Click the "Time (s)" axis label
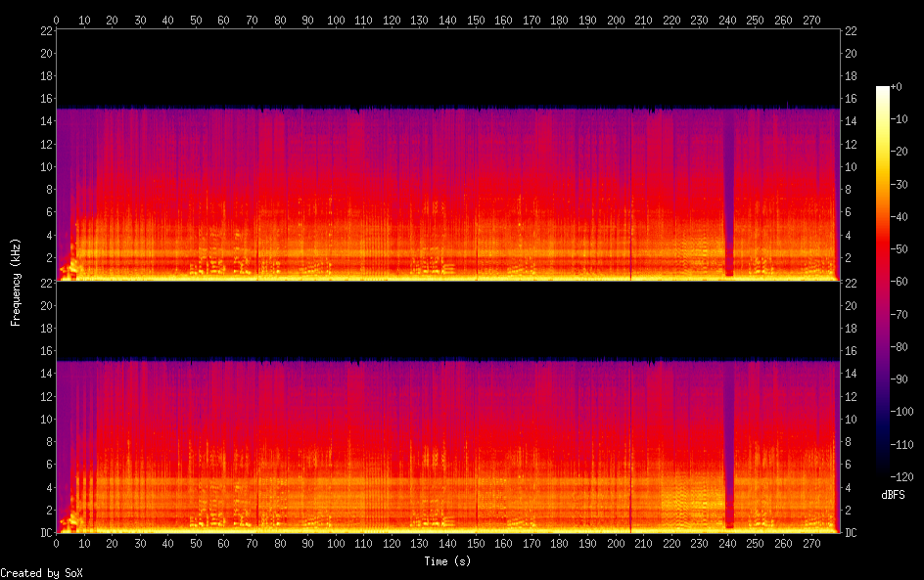This screenshot has height=580, width=924. pos(448,561)
